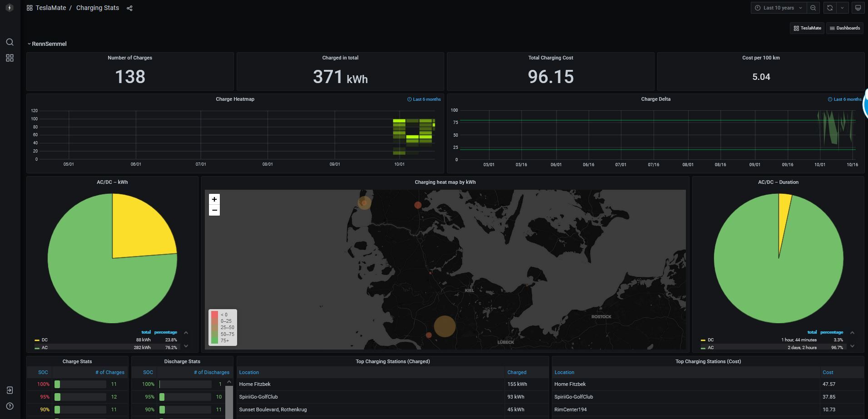
Task: Click the down chevron in AC/DC Duration legend
Action: (x=852, y=346)
